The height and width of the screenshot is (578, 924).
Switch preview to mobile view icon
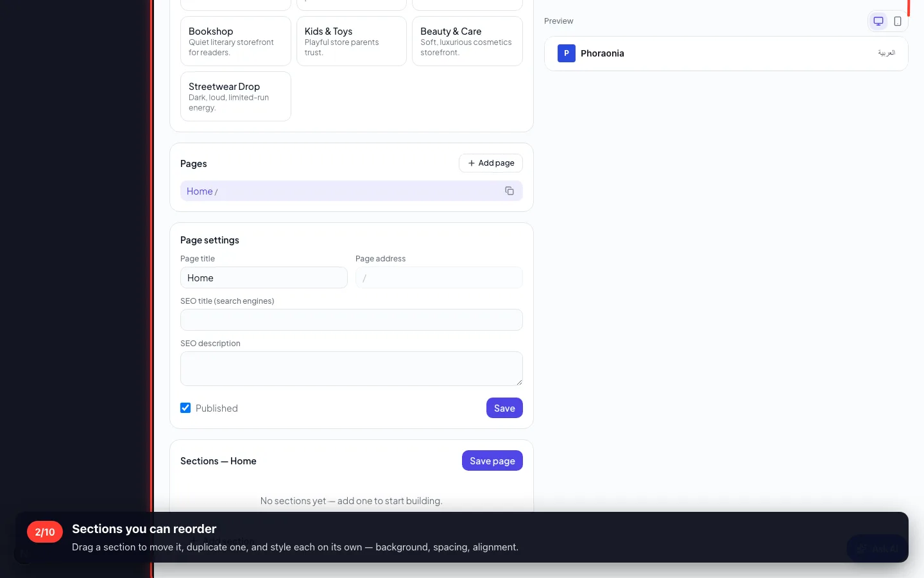(897, 21)
